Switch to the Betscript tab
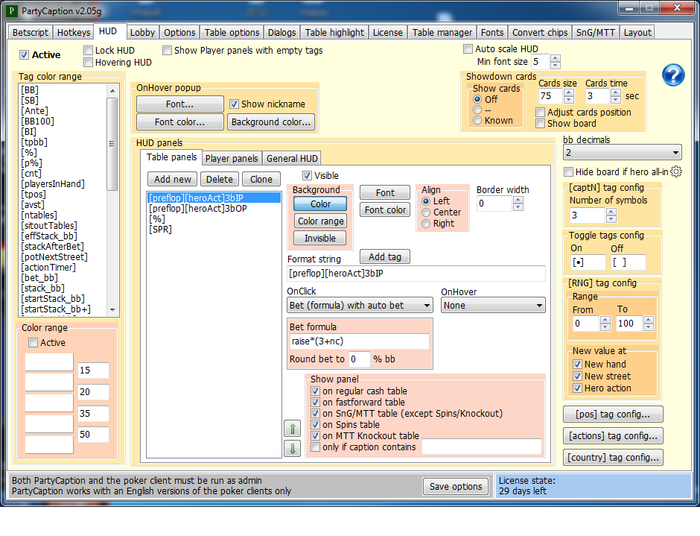This screenshot has width=700, height=536. pyautogui.click(x=30, y=33)
